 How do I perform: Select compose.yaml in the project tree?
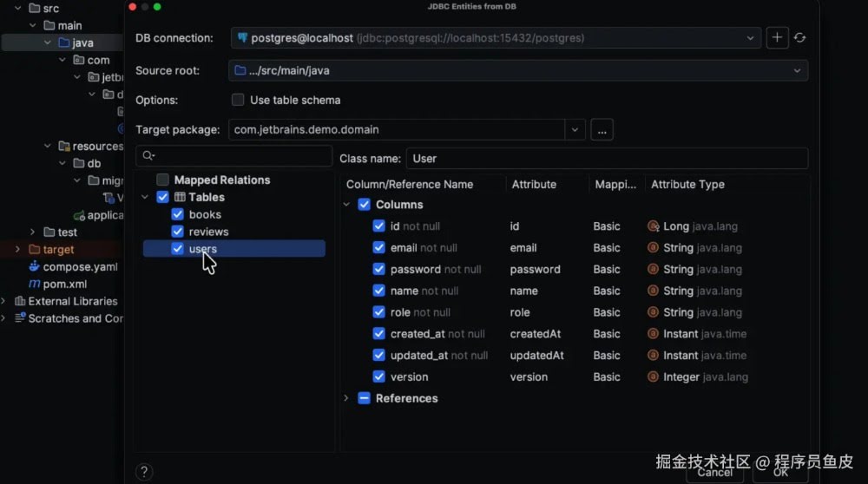tap(80, 267)
